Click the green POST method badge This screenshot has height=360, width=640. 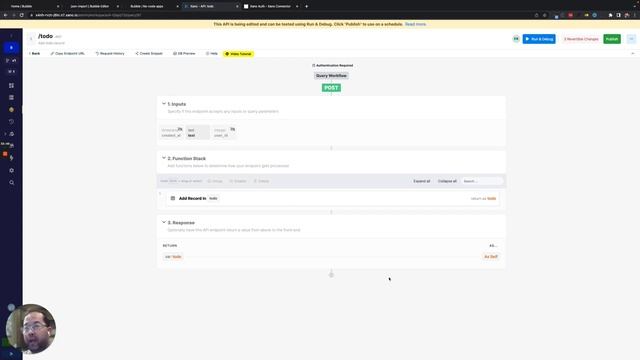331,88
